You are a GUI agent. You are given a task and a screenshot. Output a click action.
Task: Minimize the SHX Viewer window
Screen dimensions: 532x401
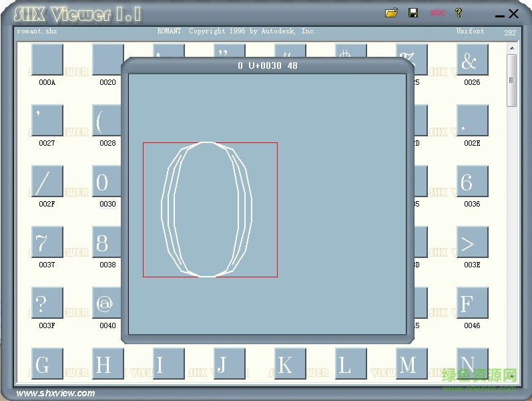[499, 14]
